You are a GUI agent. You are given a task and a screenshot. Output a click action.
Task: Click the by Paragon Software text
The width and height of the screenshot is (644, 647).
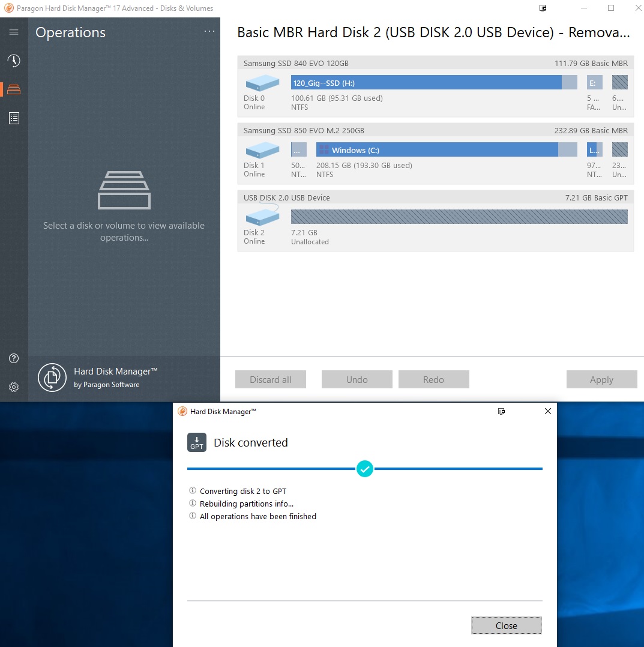[x=106, y=385]
